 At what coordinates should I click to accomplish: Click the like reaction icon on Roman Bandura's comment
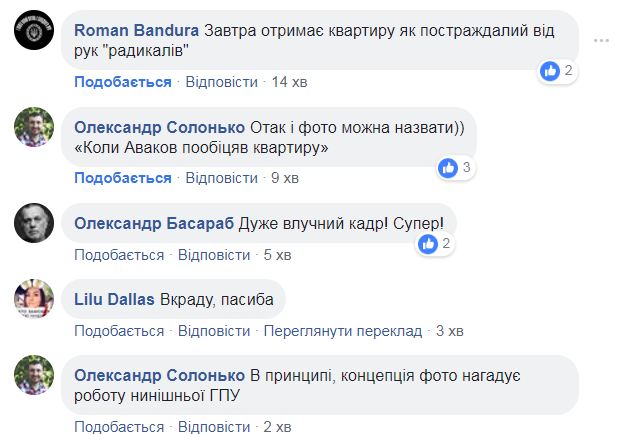[550, 71]
